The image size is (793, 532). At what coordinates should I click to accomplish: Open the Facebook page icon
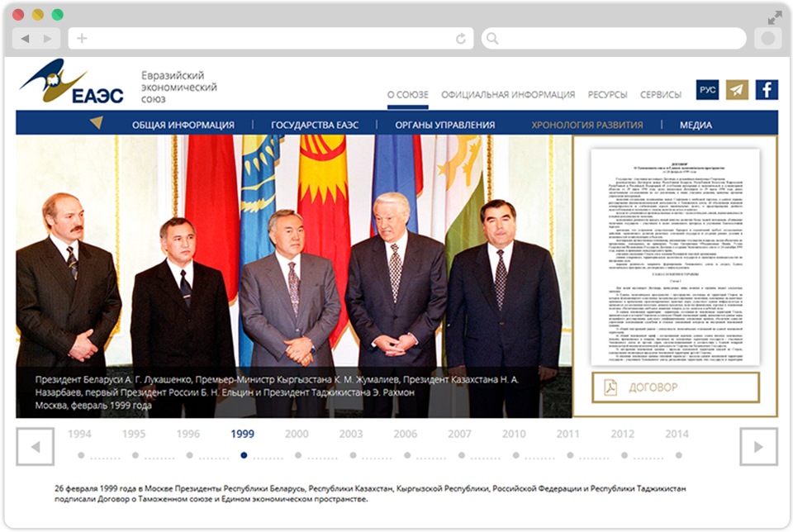pos(767,89)
